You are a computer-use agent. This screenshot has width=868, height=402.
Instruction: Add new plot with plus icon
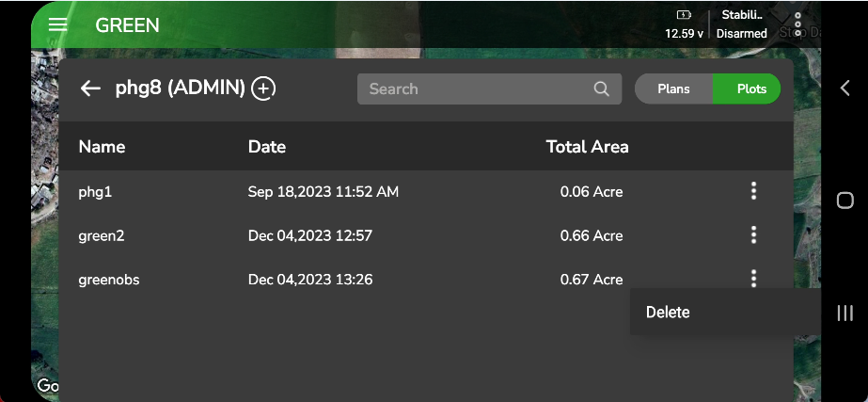click(x=263, y=88)
